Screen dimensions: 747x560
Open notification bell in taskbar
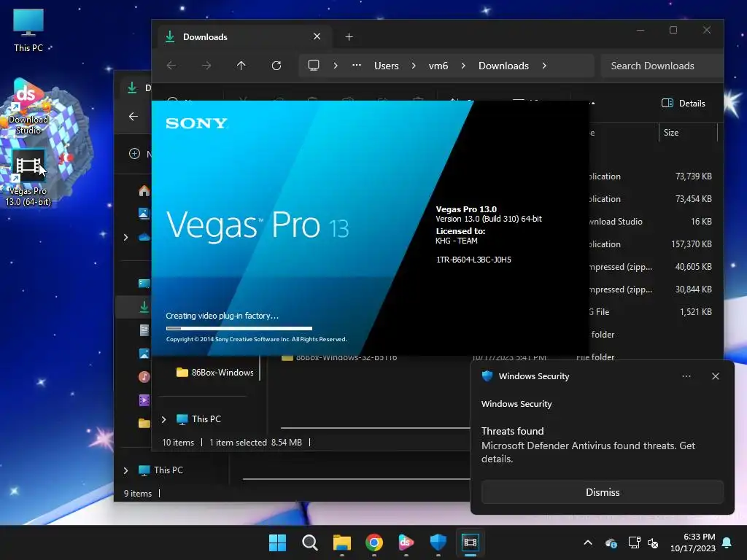[x=727, y=542]
